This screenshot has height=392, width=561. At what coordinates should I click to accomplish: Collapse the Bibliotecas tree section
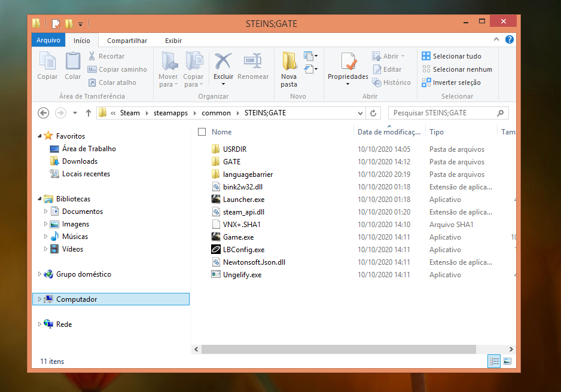(39, 198)
